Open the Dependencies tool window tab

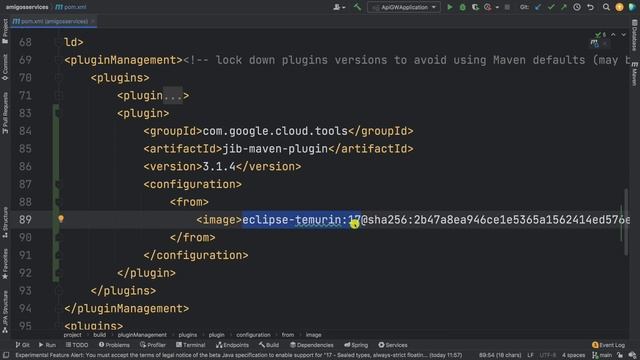pos(311,345)
